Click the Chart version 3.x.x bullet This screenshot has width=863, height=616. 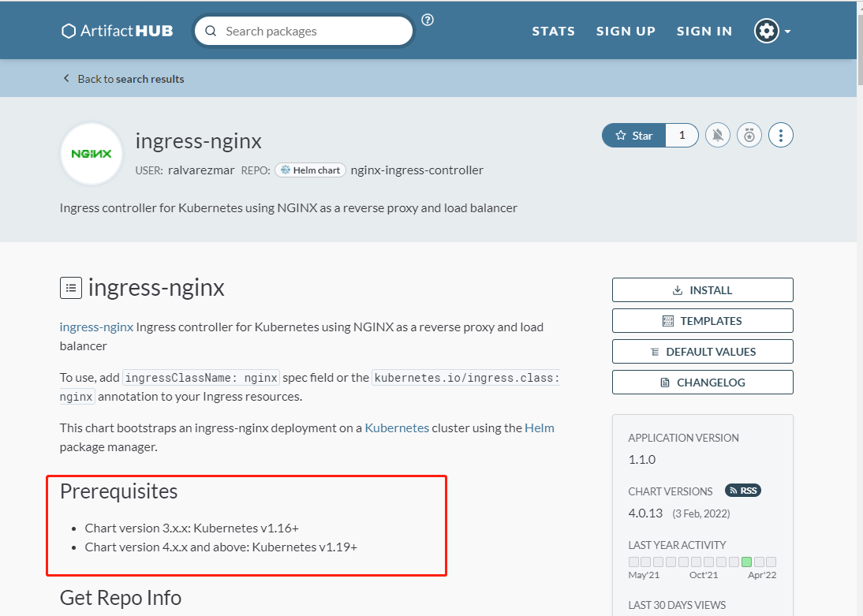[192, 528]
